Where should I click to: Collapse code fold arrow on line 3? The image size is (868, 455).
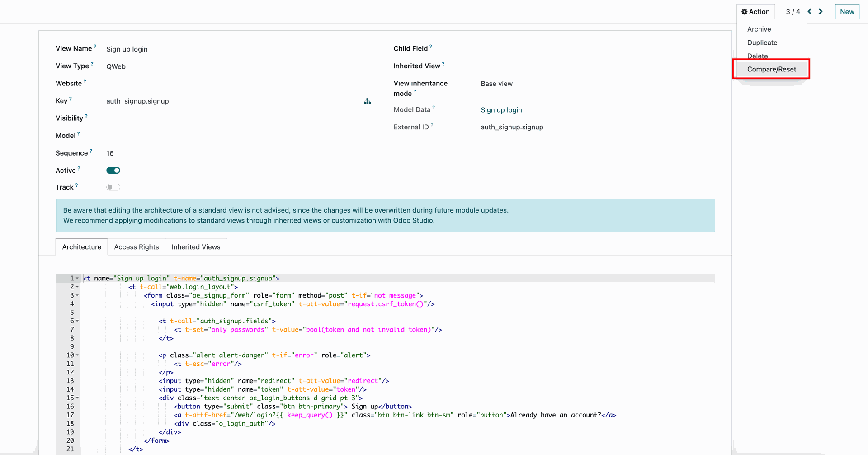tap(77, 296)
